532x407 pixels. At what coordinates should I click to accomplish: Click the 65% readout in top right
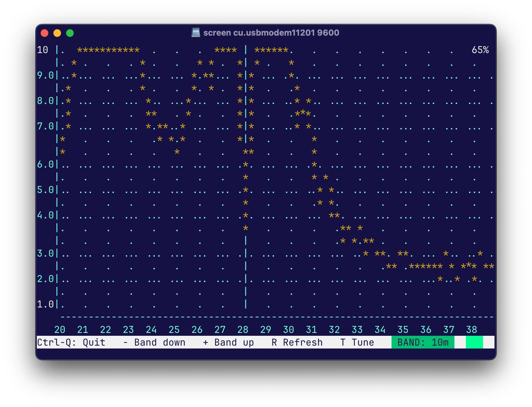480,50
